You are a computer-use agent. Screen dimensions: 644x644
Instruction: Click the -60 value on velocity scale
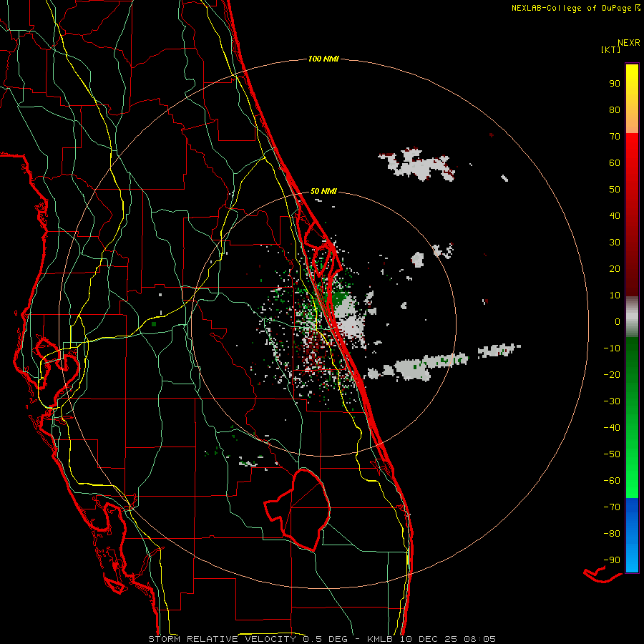612,481
